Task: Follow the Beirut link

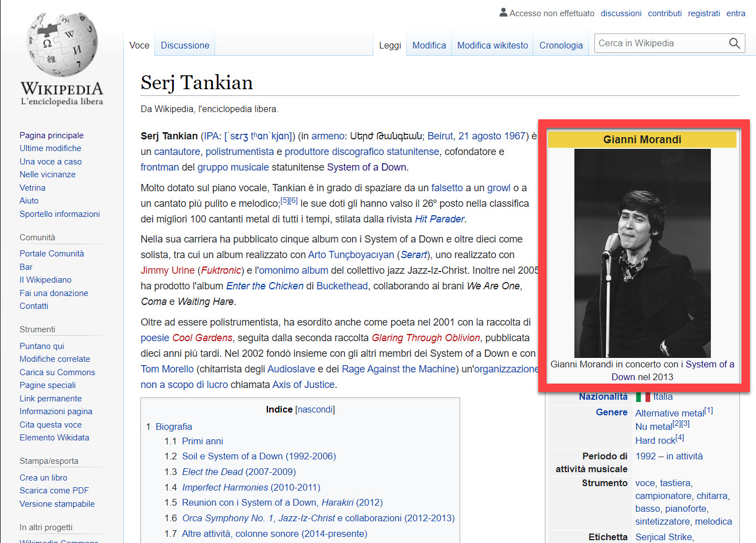Action: click(x=440, y=136)
